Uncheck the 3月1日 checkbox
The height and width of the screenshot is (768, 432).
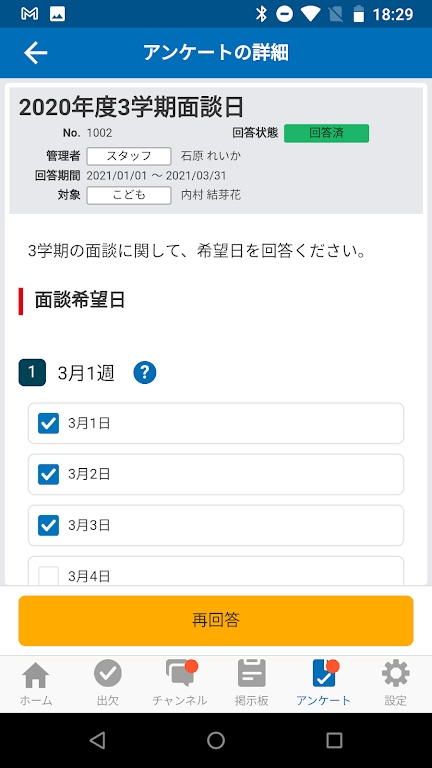pyautogui.click(x=48, y=423)
